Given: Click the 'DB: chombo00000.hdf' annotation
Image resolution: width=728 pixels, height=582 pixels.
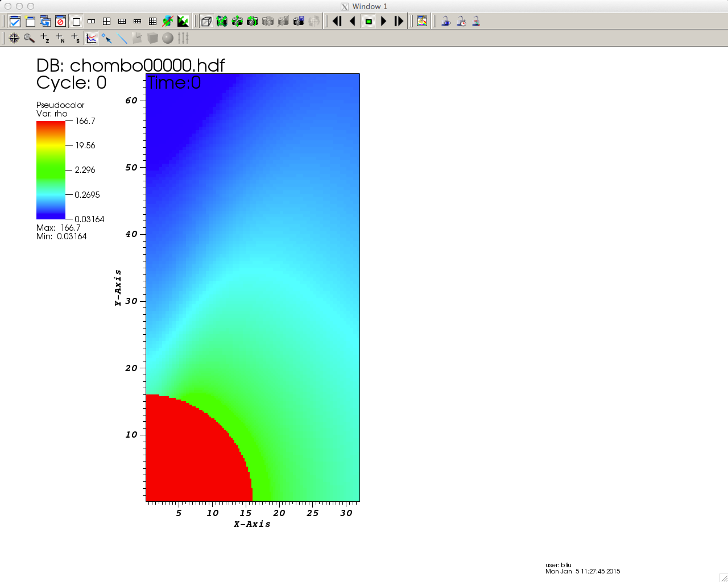Looking at the screenshot, I should [131, 65].
